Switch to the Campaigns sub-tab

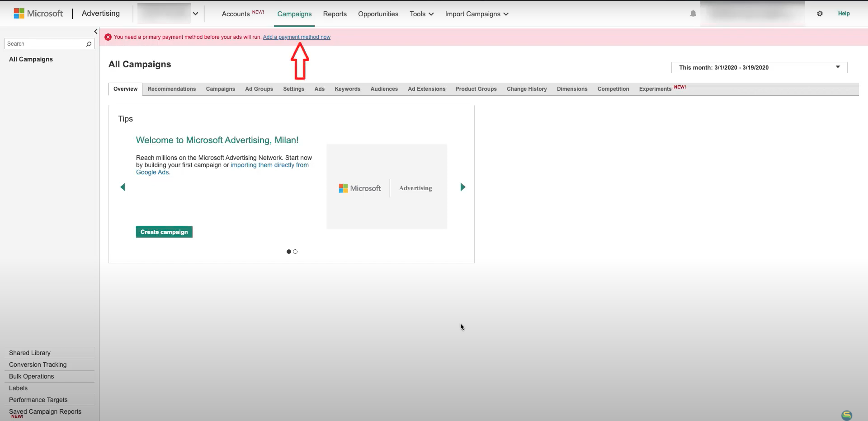(x=220, y=89)
